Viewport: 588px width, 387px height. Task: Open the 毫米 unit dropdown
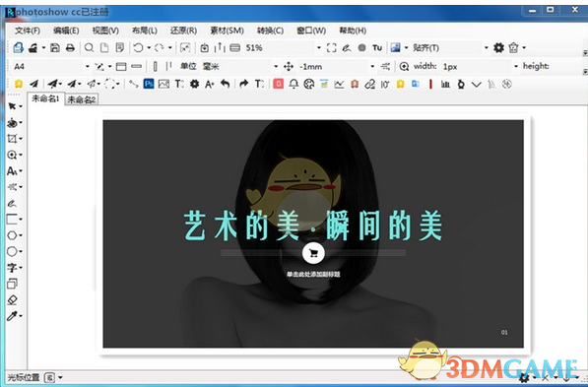276,66
